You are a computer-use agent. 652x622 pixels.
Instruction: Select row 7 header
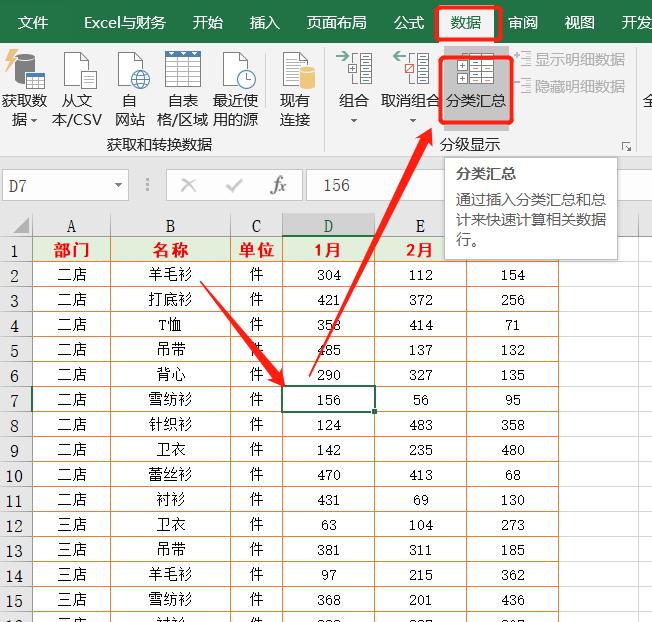(x=15, y=400)
